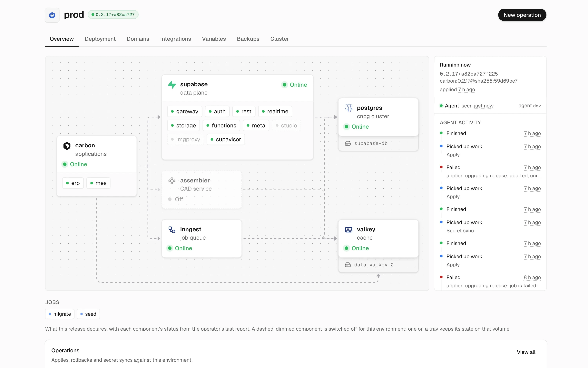Select the realtime service chip
The width and height of the screenshot is (588, 368).
pos(275,111)
